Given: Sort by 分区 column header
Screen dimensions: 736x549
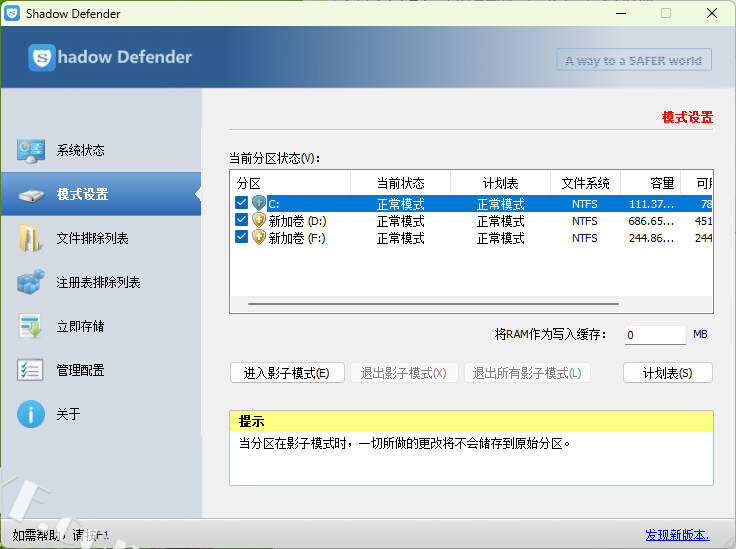Looking at the screenshot, I should point(290,183).
